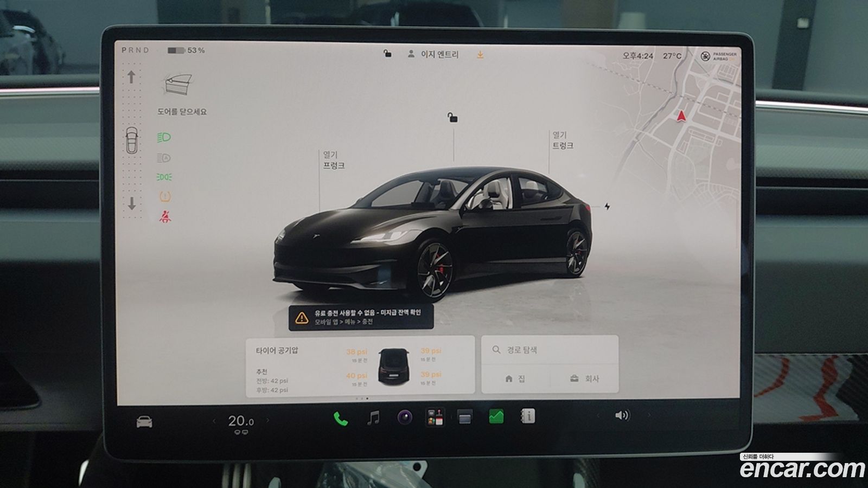Open the Phone app
This screenshot has height=488, width=868.
point(341,418)
